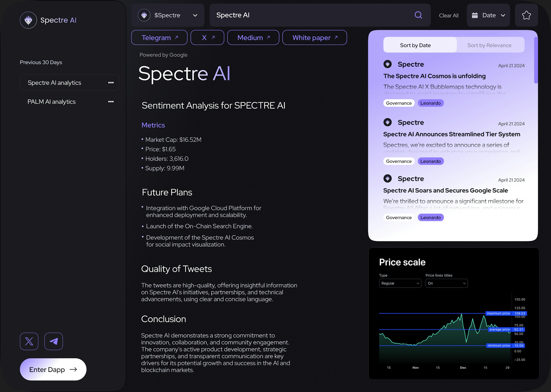Viewport: 551px width, 392px height.
Task: Click Leonardo tag on Google Scale post
Action: point(430,218)
